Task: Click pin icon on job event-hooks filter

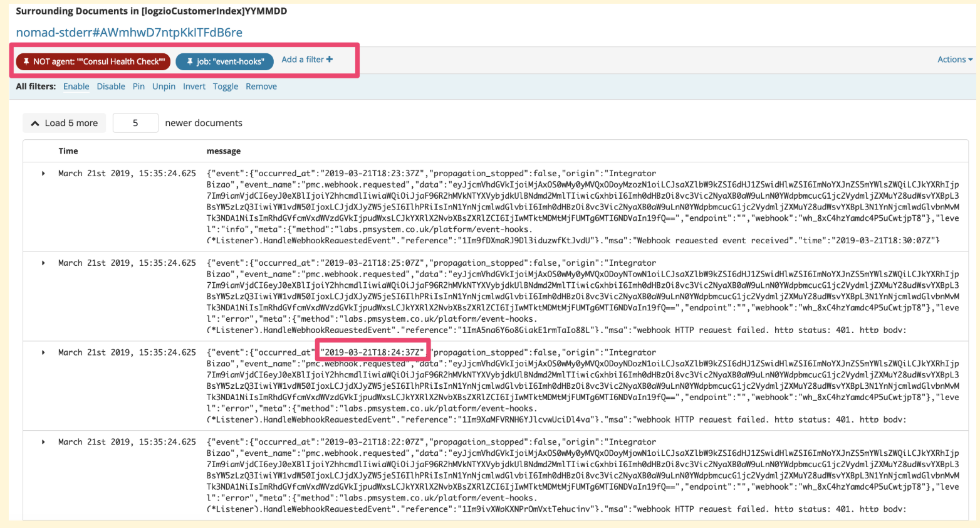Action: point(190,61)
